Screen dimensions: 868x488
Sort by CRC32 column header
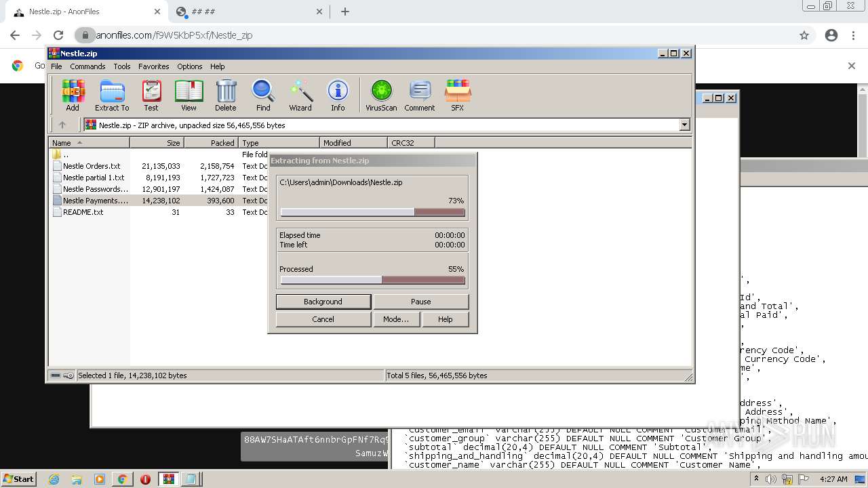[411, 142]
